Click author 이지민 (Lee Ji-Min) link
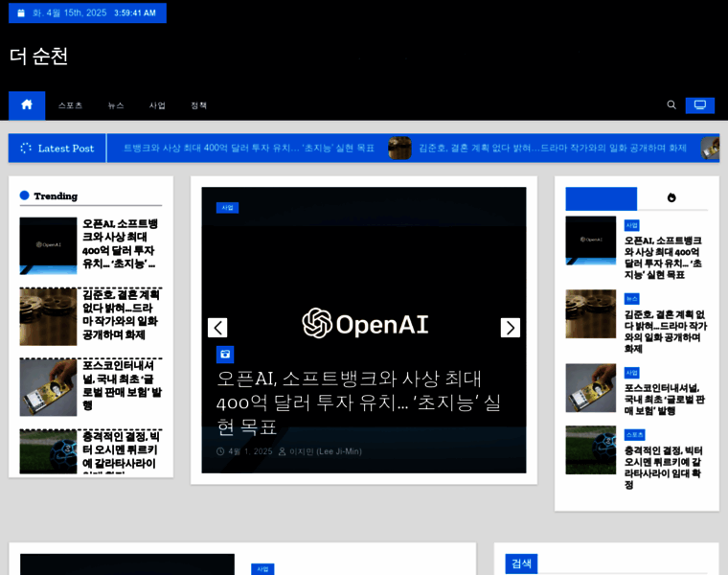 [326, 451]
